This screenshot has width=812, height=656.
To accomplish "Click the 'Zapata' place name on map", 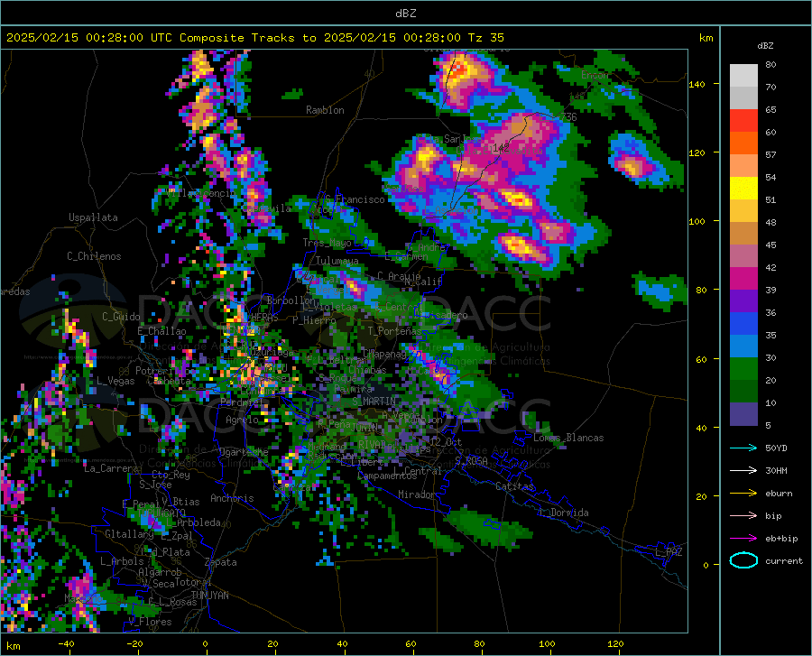I will [x=221, y=562].
